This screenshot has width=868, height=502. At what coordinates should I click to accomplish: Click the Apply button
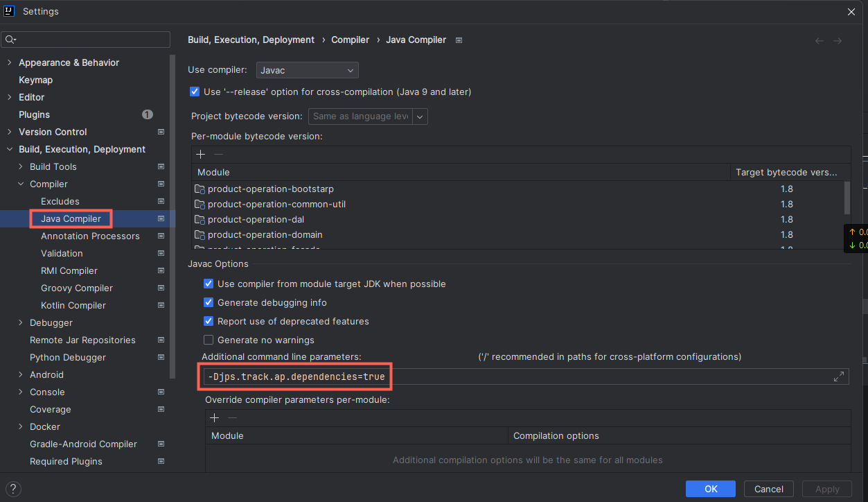pos(826,489)
